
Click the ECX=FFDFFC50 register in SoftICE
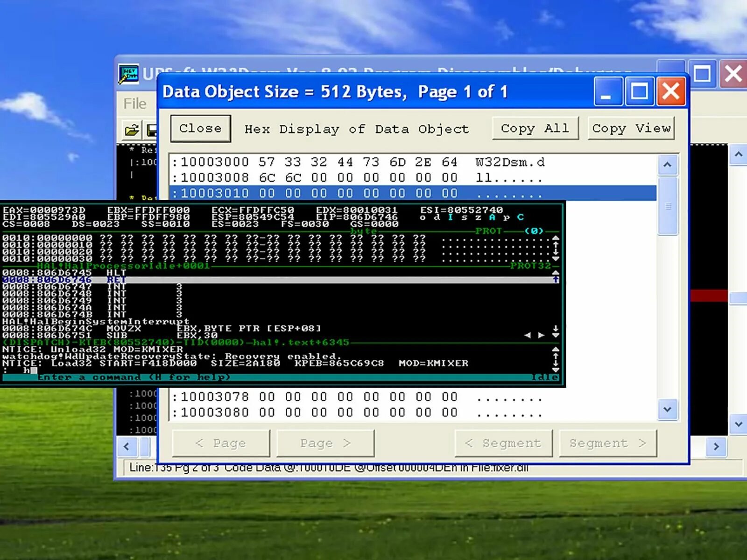253,210
